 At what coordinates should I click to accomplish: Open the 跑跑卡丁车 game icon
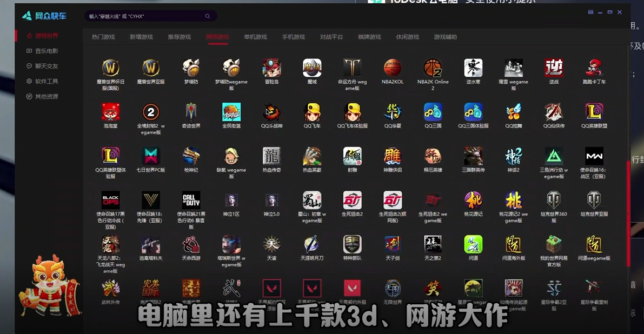(594, 68)
